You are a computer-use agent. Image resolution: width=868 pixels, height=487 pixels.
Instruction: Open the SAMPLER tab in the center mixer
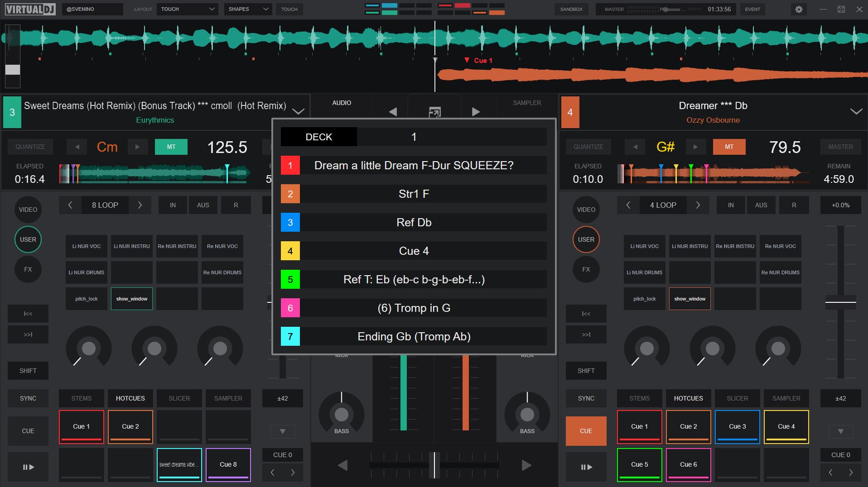click(x=527, y=103)
